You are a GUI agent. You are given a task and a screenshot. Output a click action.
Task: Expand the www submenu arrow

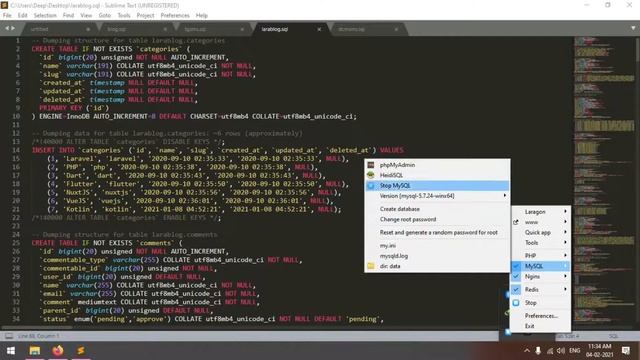tap(565, 222)
